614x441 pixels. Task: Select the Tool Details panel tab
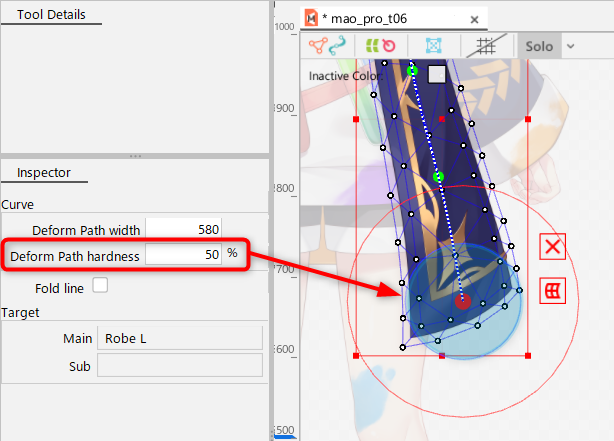point(52,15)
